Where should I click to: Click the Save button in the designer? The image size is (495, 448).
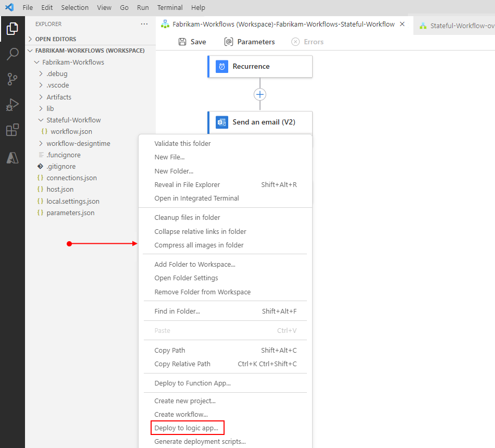pyautogui.click(x=192, y=41)
